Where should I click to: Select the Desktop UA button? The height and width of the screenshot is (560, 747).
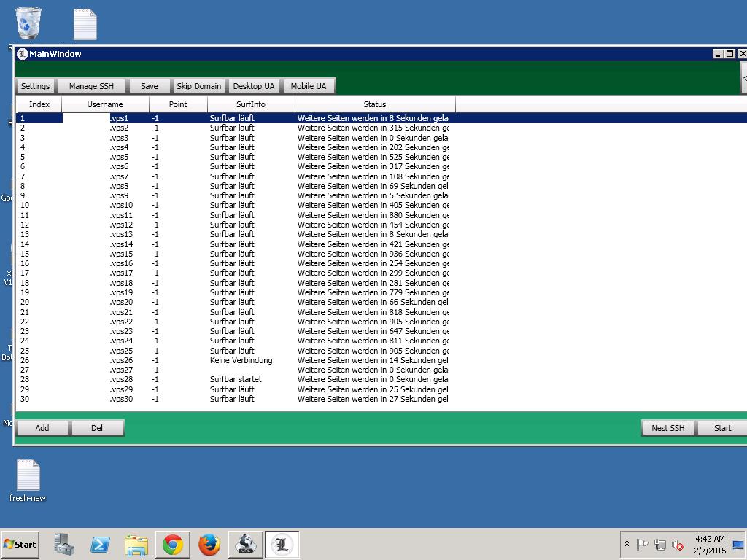pyautogui.click(x=254, y=86)
